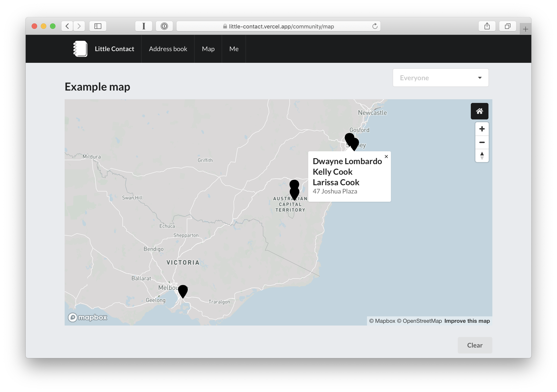
Task: Close the contact popup with X
Action: (386, 157)
